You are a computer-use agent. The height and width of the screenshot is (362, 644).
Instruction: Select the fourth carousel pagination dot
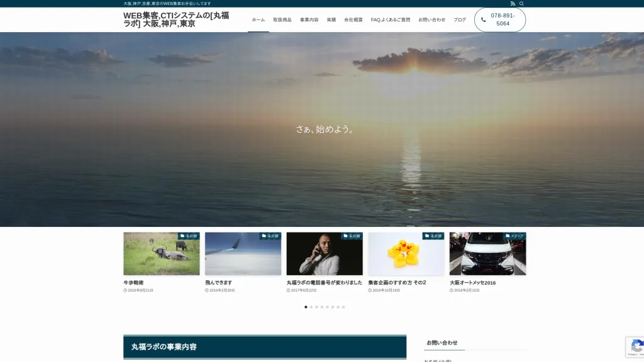pyautogui.click(x=322, y=307)
